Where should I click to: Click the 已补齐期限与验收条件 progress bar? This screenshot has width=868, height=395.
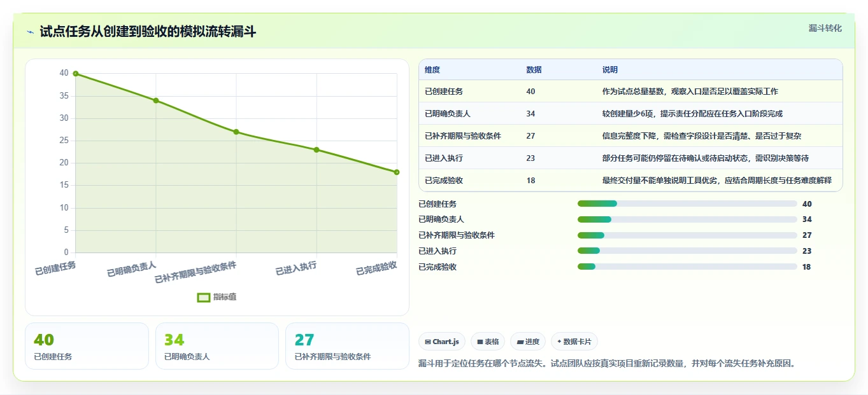click(687, 235)
